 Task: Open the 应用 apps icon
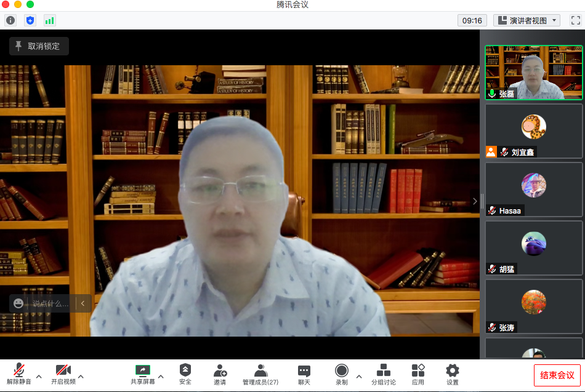tap(418, 374)
